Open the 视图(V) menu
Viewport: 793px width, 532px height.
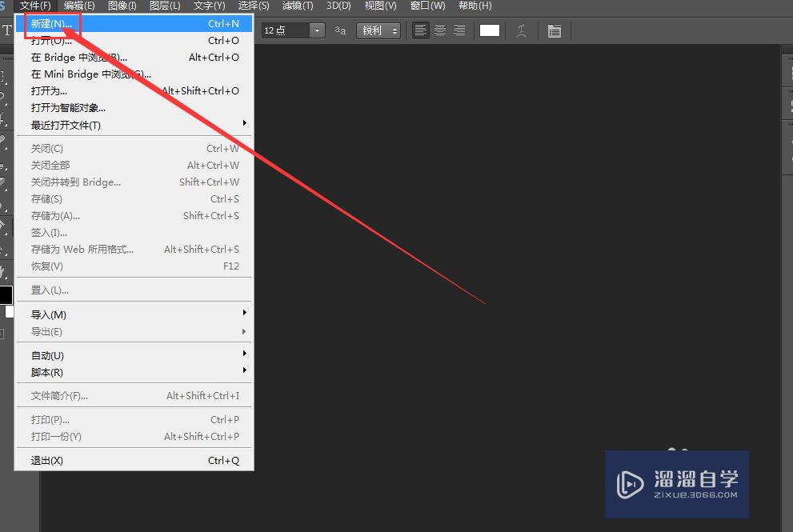pyautogui.click(x=380, y=6)
